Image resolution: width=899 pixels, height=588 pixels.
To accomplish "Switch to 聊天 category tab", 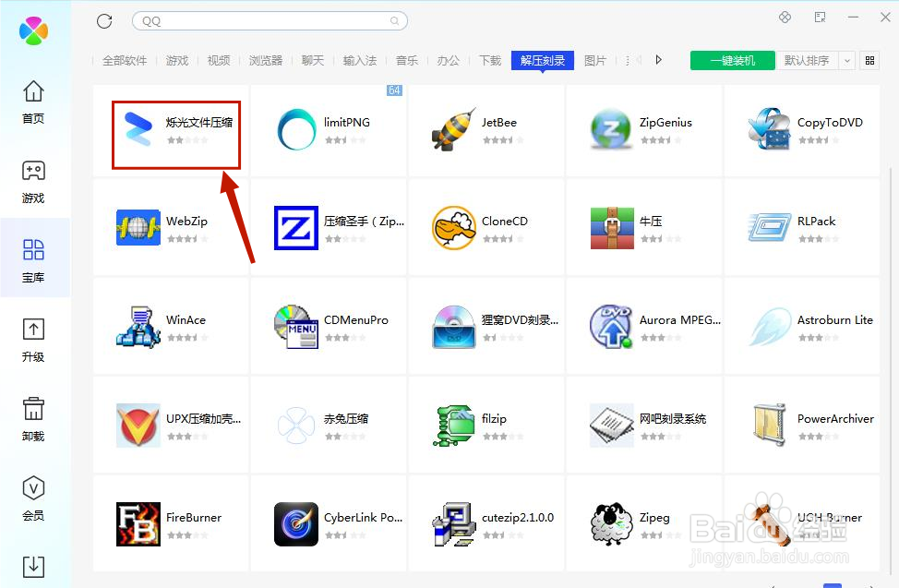I will tap(313, 60).
